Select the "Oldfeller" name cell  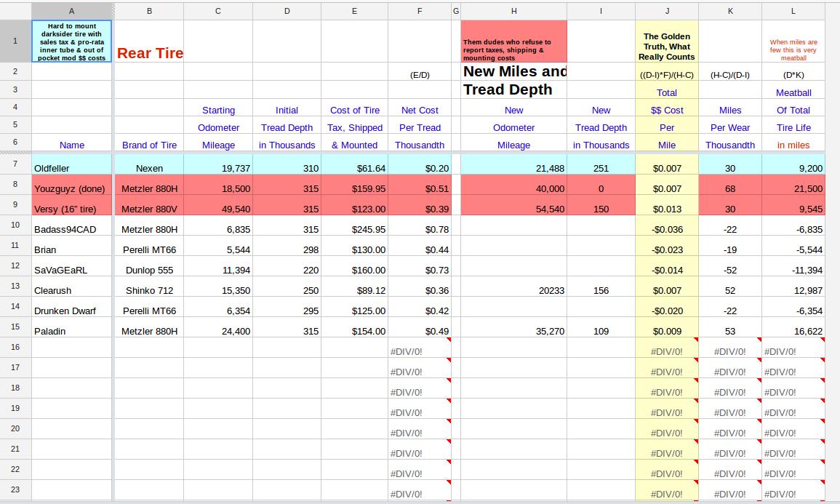[71, 168]
